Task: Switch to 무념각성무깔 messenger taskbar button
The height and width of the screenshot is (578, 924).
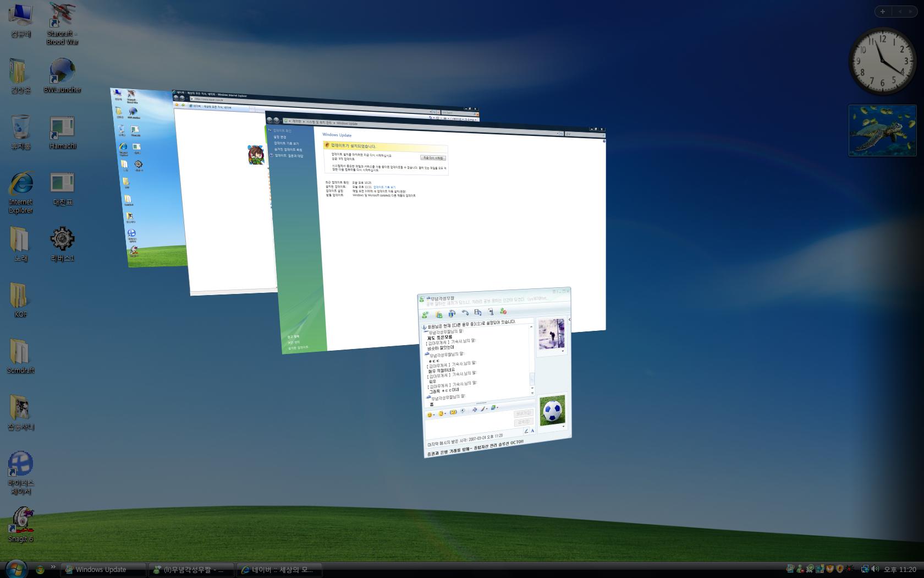Action: (191, 570)
